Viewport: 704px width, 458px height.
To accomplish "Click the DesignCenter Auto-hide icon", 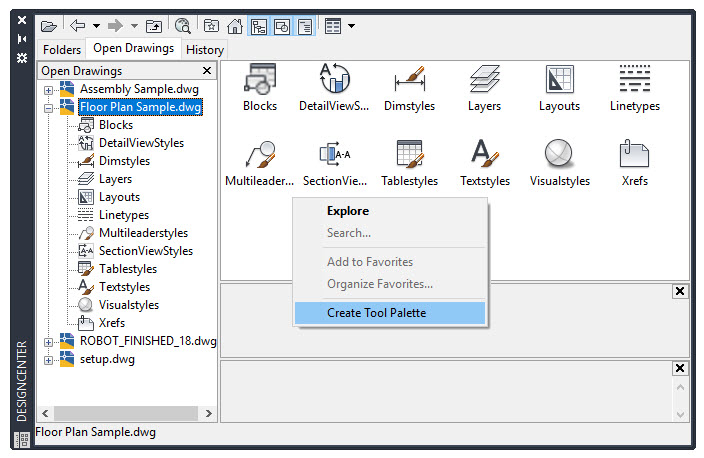I will pos(22,39).
